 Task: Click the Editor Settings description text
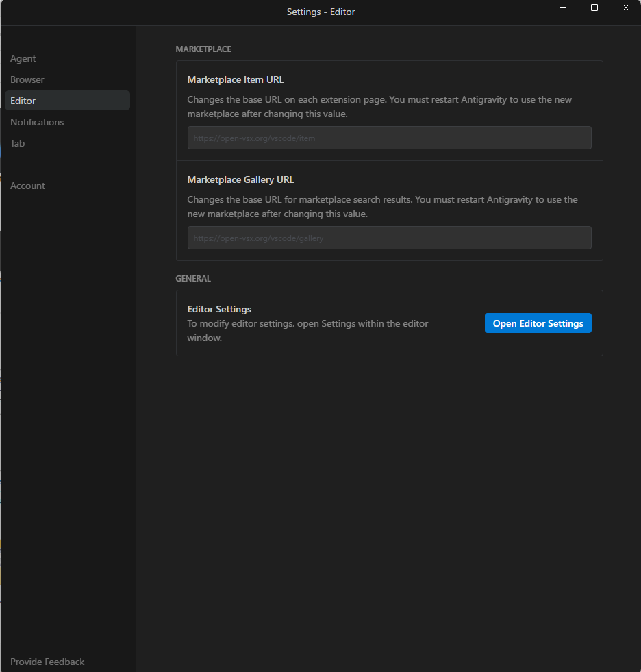307,330
